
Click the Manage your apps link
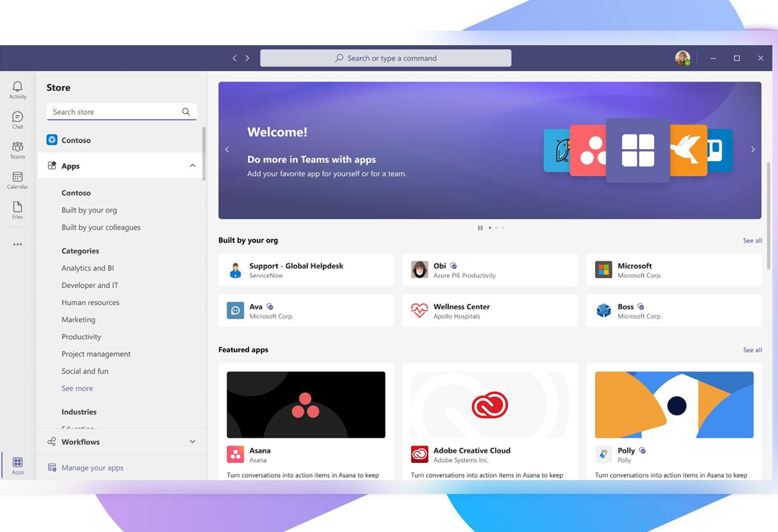92,467
